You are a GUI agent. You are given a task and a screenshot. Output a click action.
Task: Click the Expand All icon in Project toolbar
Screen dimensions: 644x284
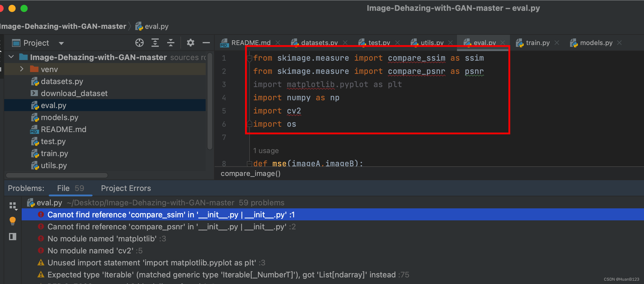(x=155, y=43)
